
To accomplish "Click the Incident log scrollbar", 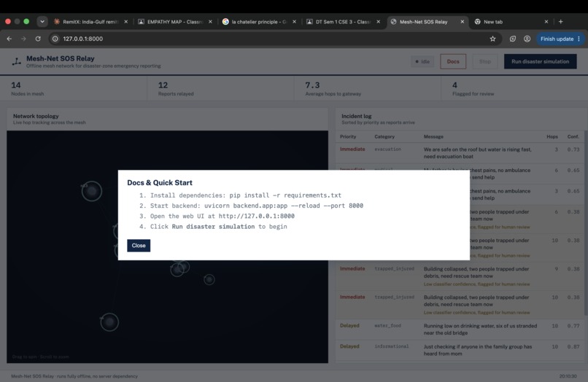I will (x=586, y=223).
